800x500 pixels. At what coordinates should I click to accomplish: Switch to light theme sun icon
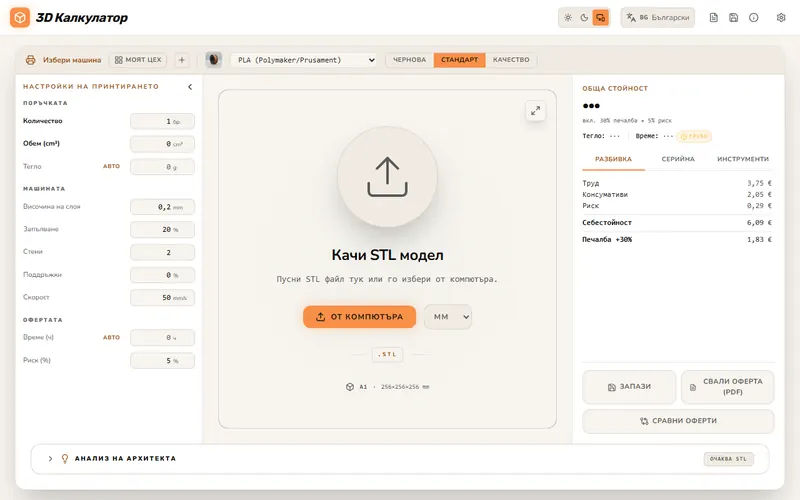coord(568,18)
